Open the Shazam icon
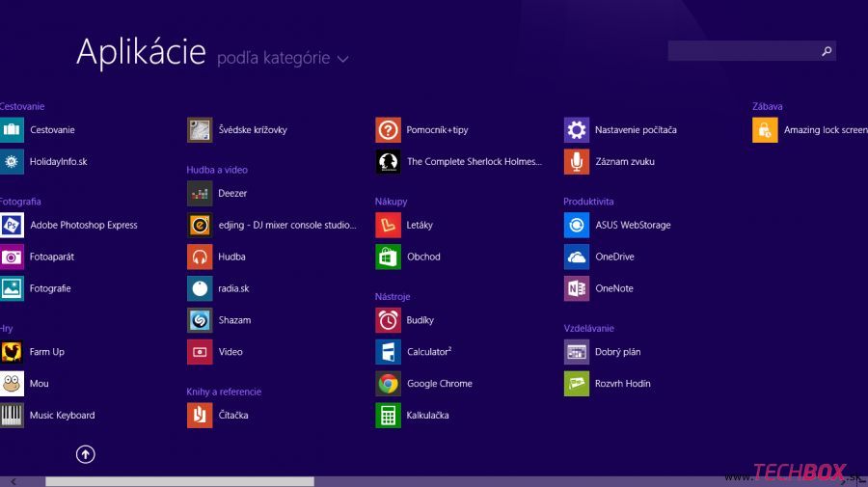868x487 pixels. 200,320
